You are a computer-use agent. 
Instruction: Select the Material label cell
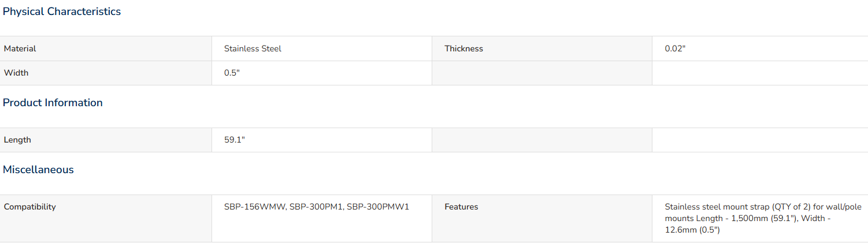click(106, 48)
